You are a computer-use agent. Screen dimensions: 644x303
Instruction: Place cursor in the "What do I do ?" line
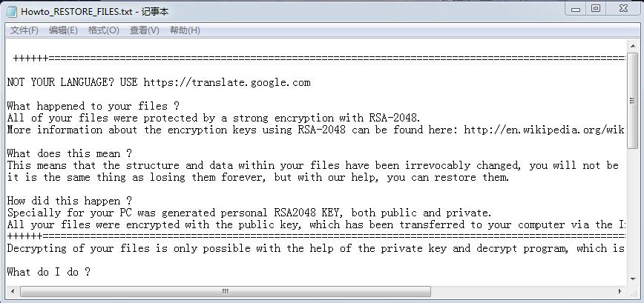pos(48,272)
